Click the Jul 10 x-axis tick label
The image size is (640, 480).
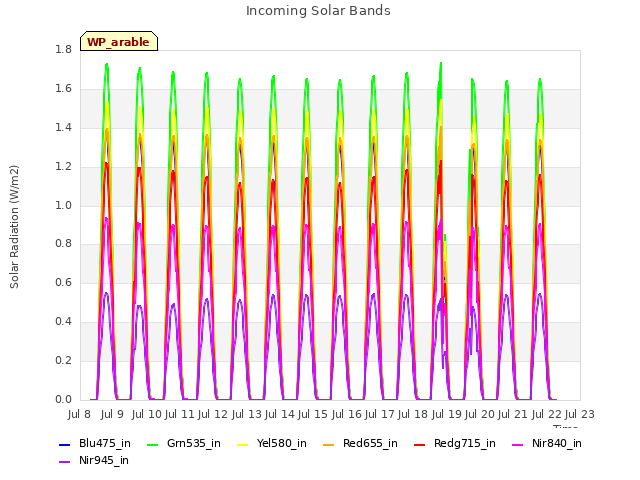tap(147, 414)
